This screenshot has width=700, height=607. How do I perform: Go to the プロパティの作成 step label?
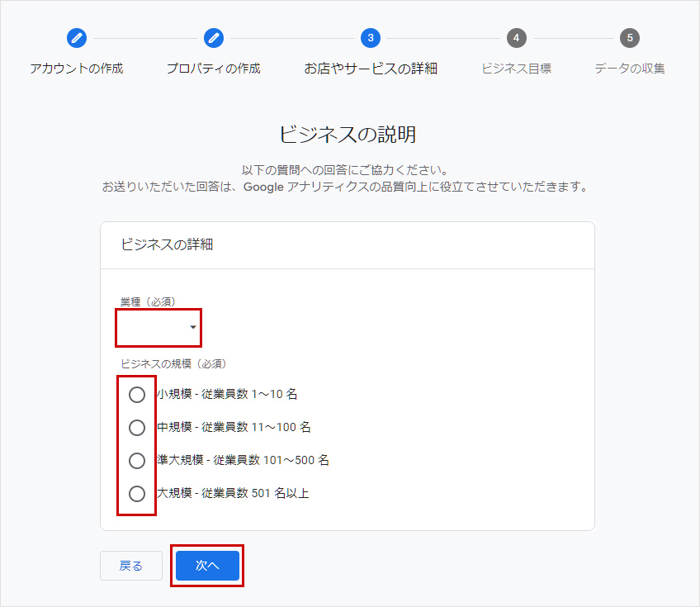(214, 69)
